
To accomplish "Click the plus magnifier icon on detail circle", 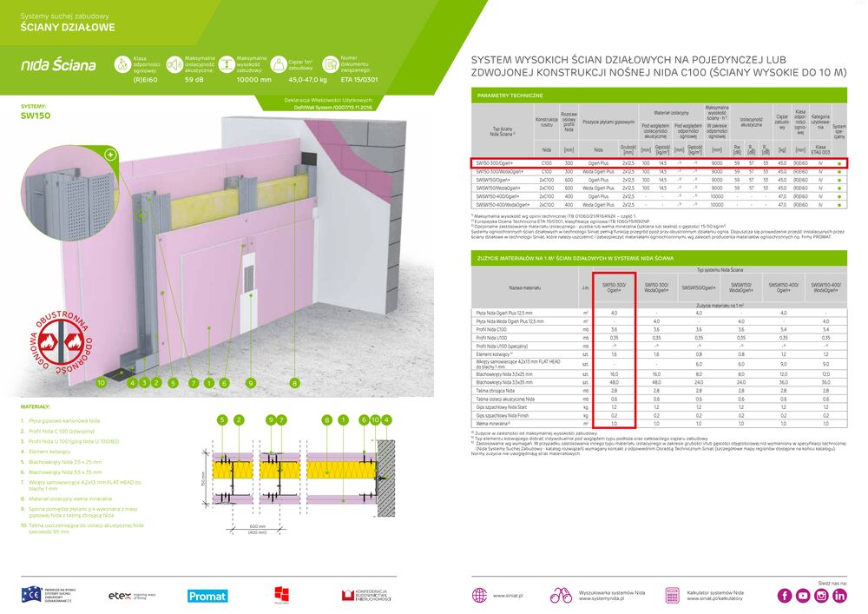I will click(110, 154).
